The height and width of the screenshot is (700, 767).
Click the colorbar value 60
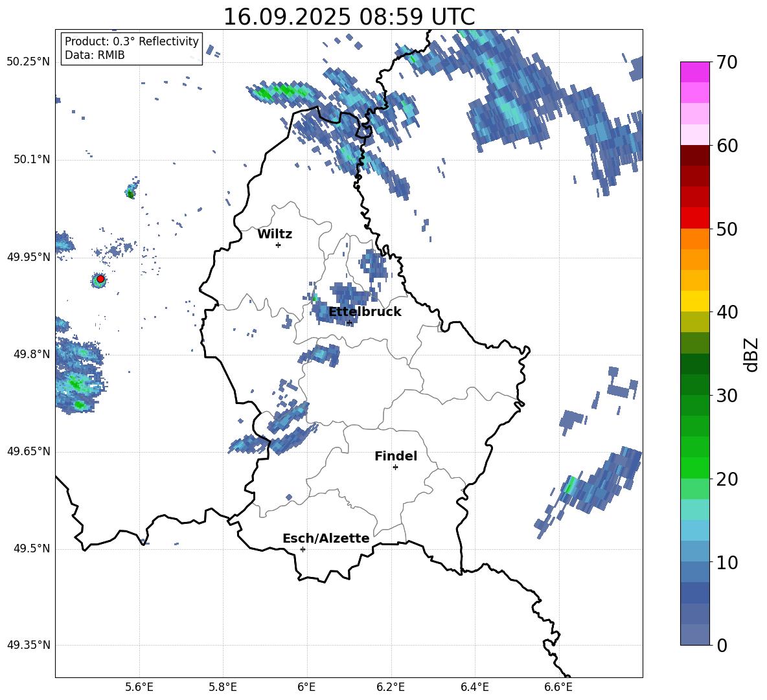(x=727, y=146)
